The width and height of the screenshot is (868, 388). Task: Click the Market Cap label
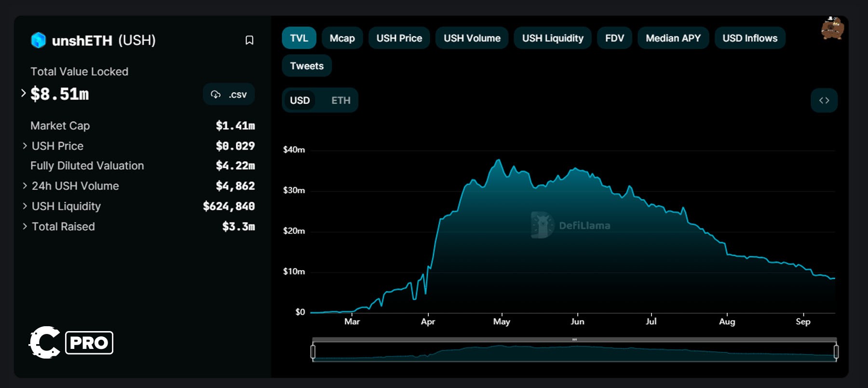[x=60, y=125]
